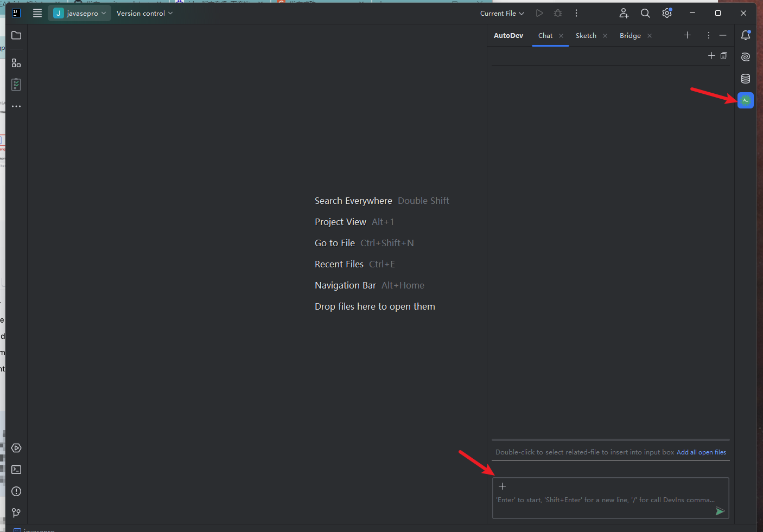Expand the Version control dropdown
Screen dimensions: 763x532
tap(144, 12)
